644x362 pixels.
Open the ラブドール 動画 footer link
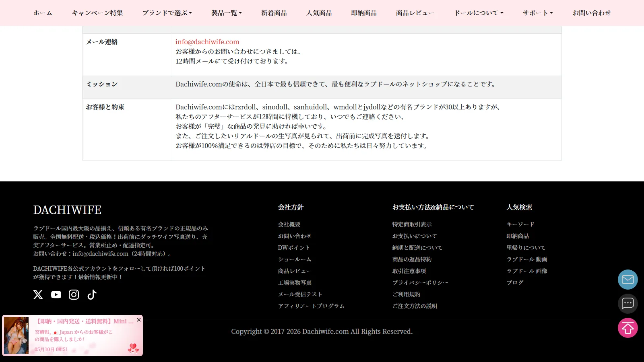[x=527, y=259]
